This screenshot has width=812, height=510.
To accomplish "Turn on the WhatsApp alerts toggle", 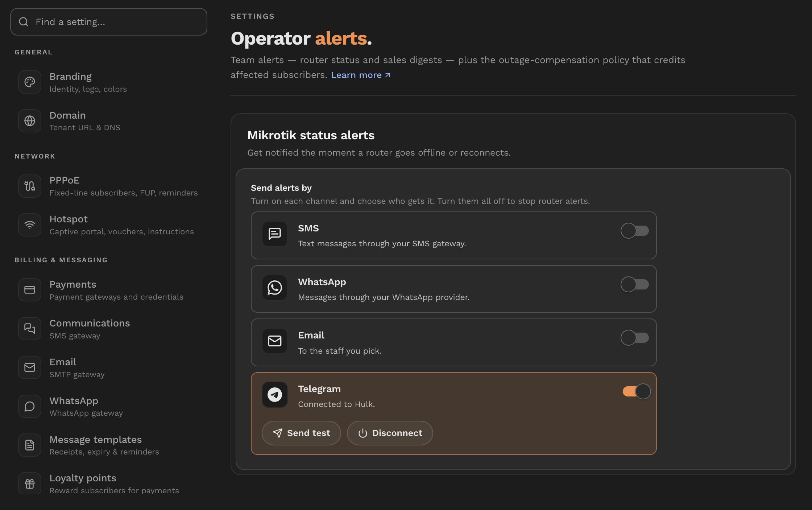I will pos(635,284).
